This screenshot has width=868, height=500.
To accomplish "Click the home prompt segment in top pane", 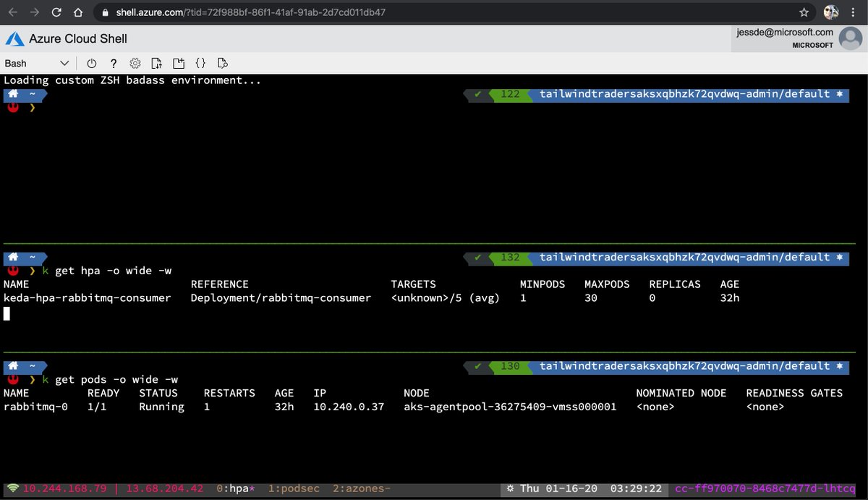I will tap(25, 94).
